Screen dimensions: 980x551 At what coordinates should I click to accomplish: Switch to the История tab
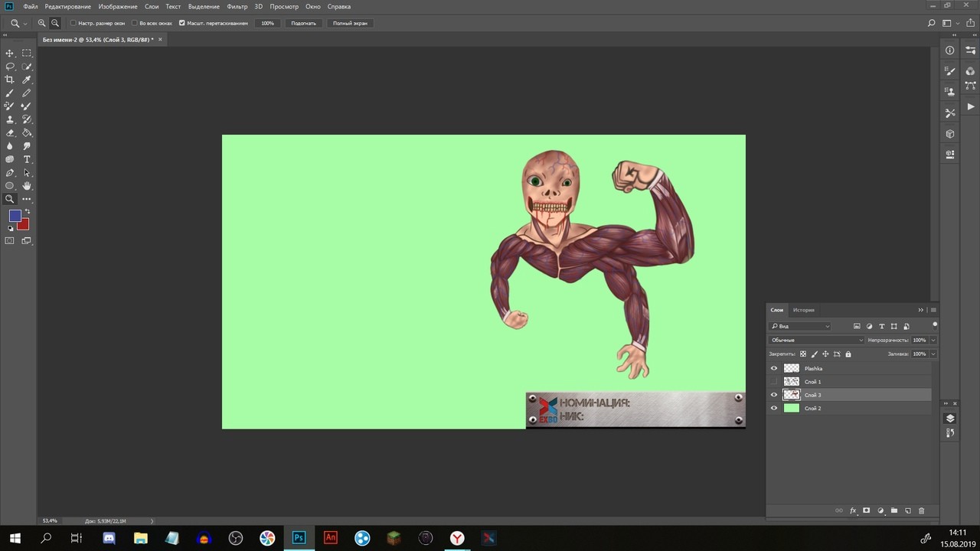[804, 310]
